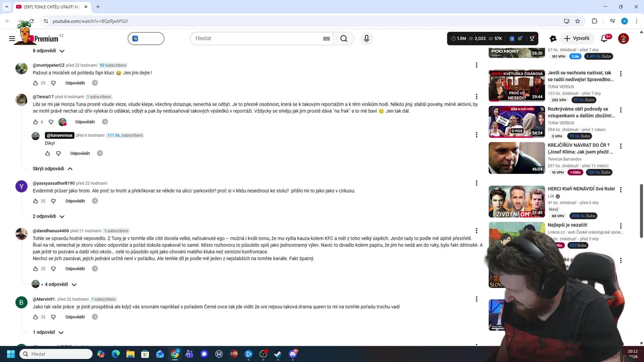Dislike the comment by @Marvin91
Screen dimensions: 644x362
[x=53, y=317]
